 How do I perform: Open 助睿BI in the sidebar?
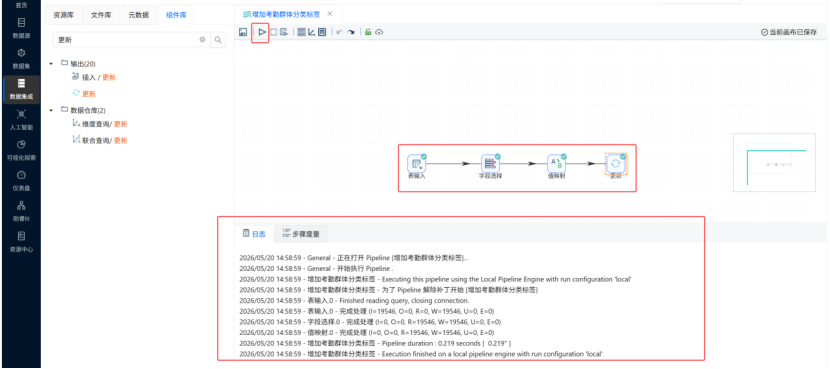21,211
